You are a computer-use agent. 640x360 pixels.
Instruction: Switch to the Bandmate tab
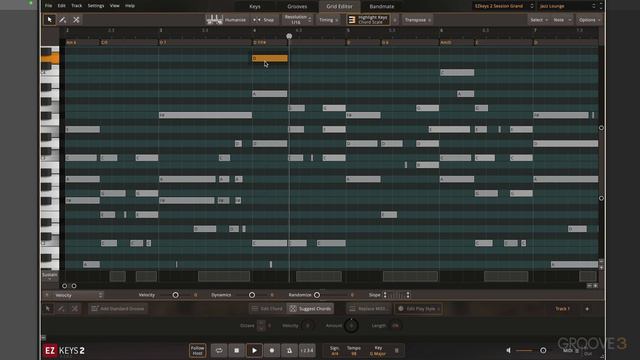[382, 6]
